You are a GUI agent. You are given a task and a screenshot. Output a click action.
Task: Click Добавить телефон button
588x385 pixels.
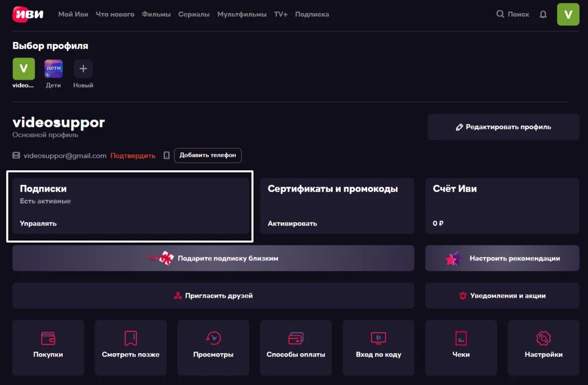208,155
